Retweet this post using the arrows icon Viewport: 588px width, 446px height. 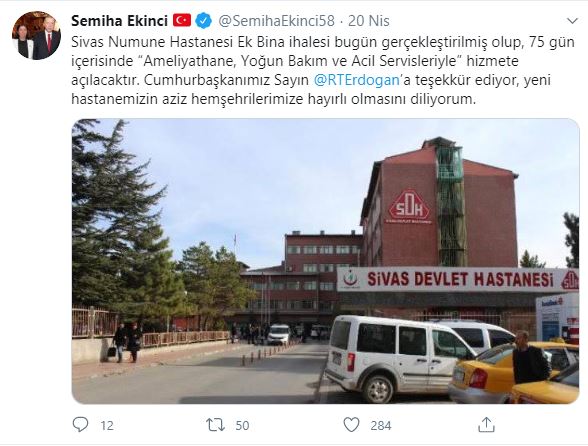point(215,425)
